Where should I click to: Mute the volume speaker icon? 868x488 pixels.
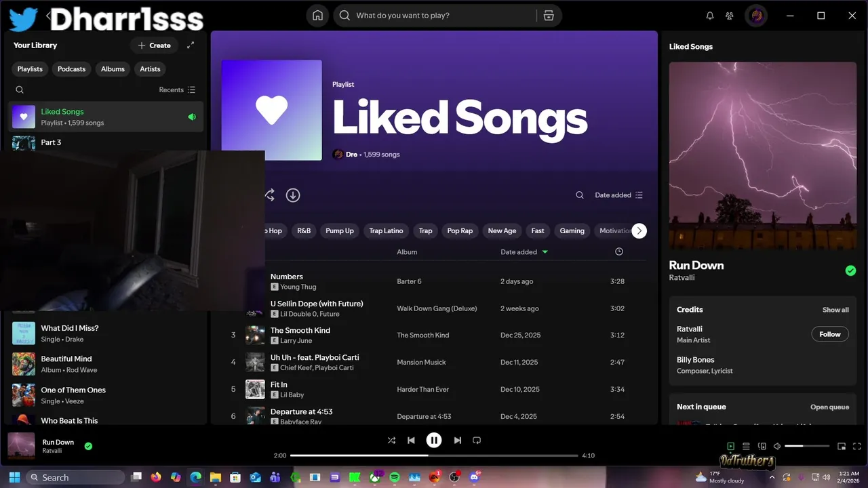pos(777,446)
